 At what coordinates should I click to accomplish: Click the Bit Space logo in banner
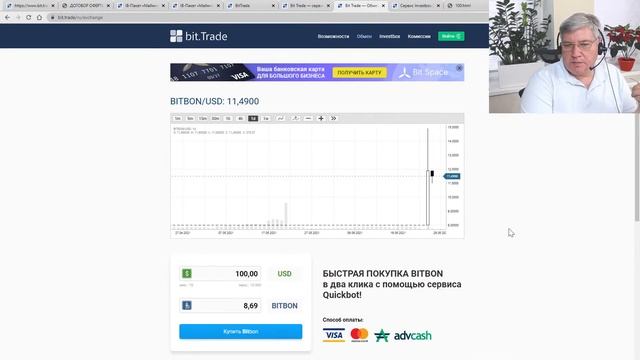tap(424, 73)
